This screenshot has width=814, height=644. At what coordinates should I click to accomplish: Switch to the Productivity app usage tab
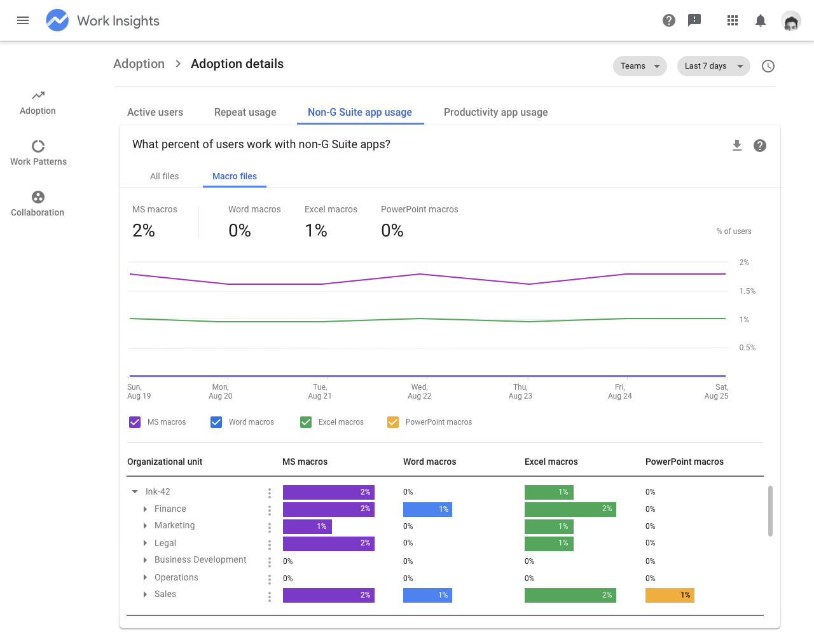point(495,112)
